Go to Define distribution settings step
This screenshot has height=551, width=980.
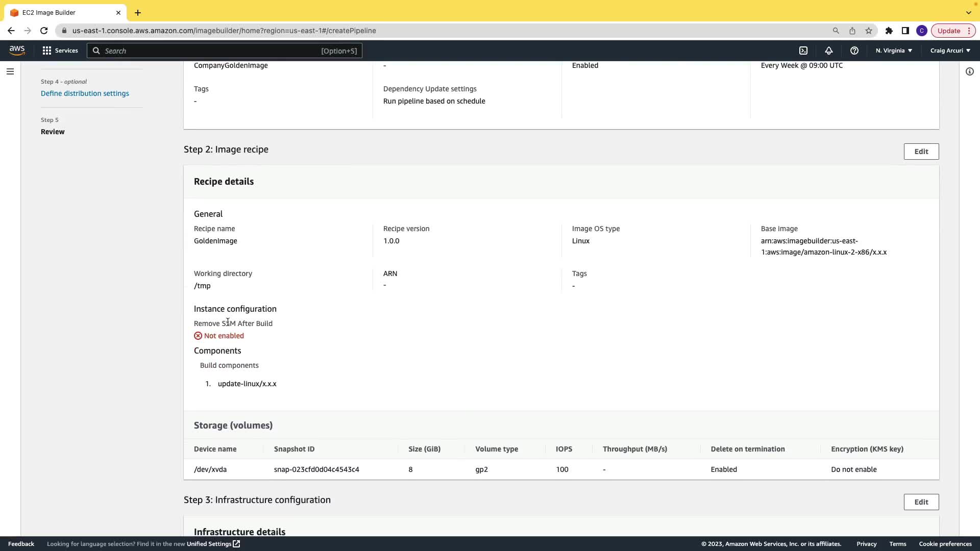85,93
